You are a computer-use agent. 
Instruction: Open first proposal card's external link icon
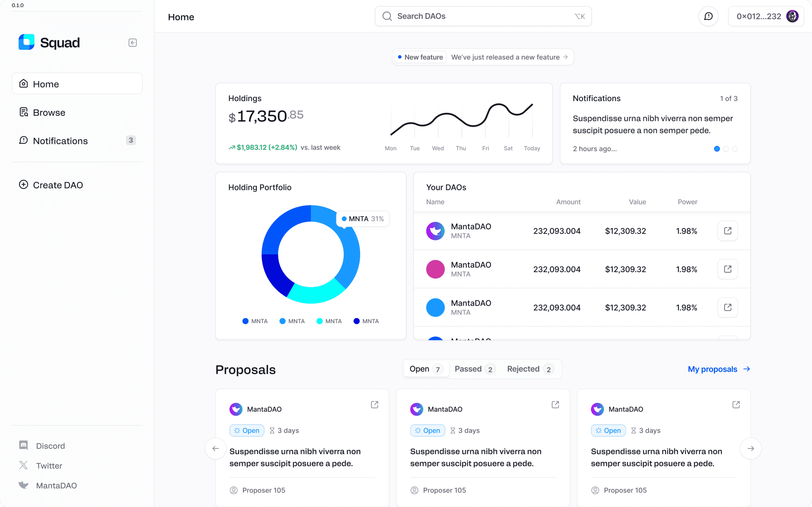pyautogui.click(x=374, y=405)
